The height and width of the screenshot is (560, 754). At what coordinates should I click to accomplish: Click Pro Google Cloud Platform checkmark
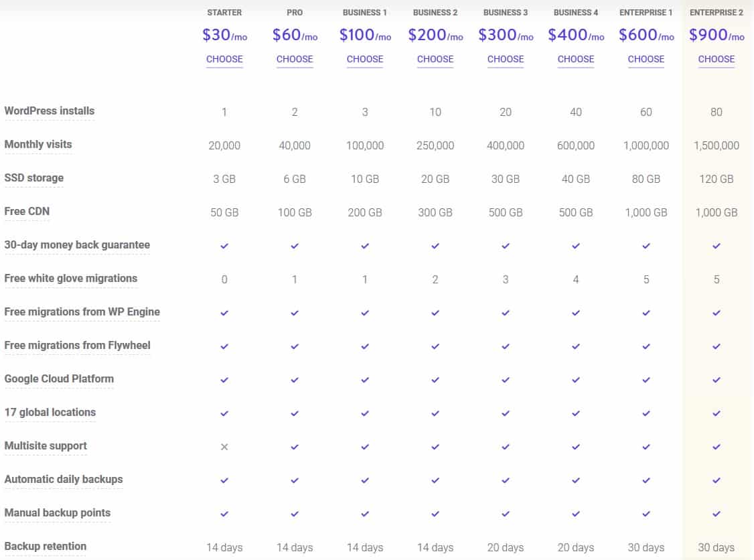click(x=294, y=380)
